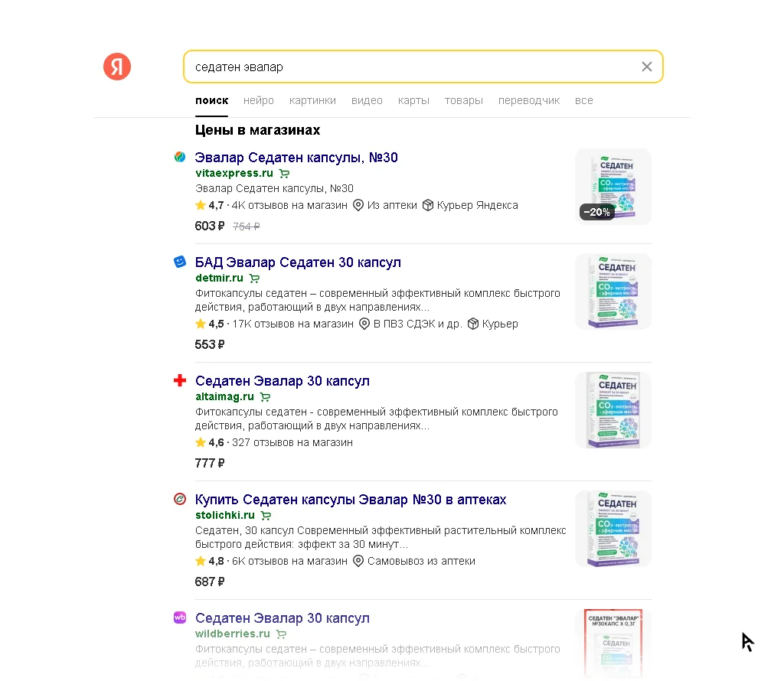Screen dimensions: 784x681
Task: Click the product thumbnail with −20% badge
Action: pos(613,187)
